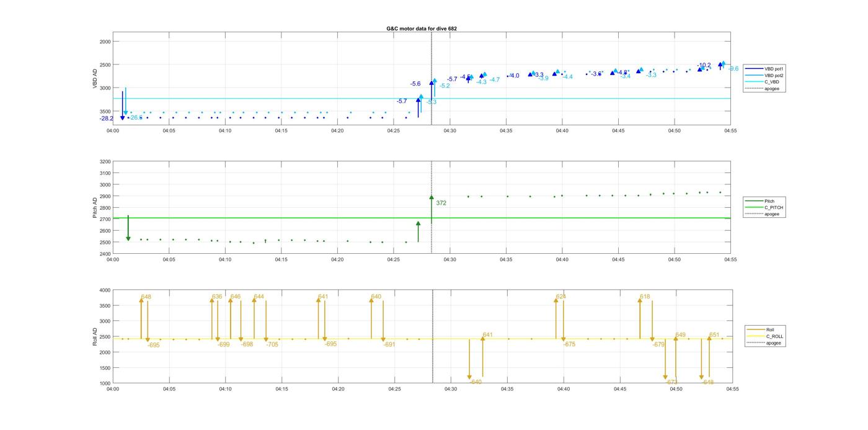
Task: Click the '-699' roll data label
Action: 224,344
